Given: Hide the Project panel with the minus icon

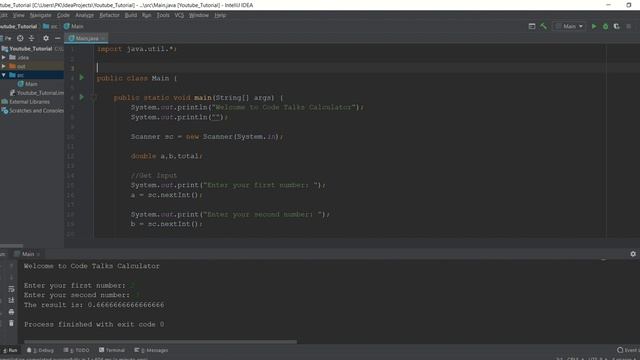Looking at the screenshot, I should (x=58, y=38).
